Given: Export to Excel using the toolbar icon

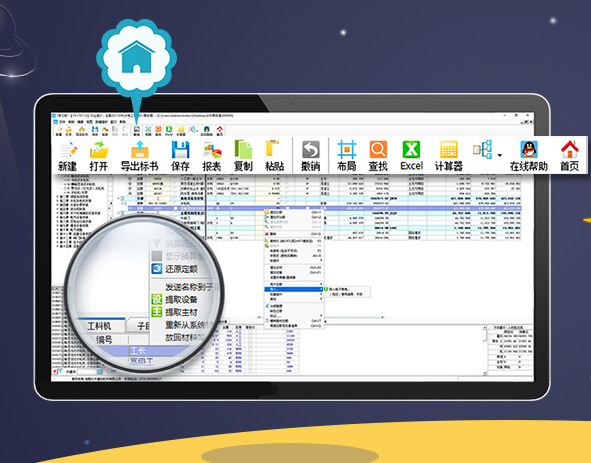Looking at the screenshot, I should pos(411,155).
